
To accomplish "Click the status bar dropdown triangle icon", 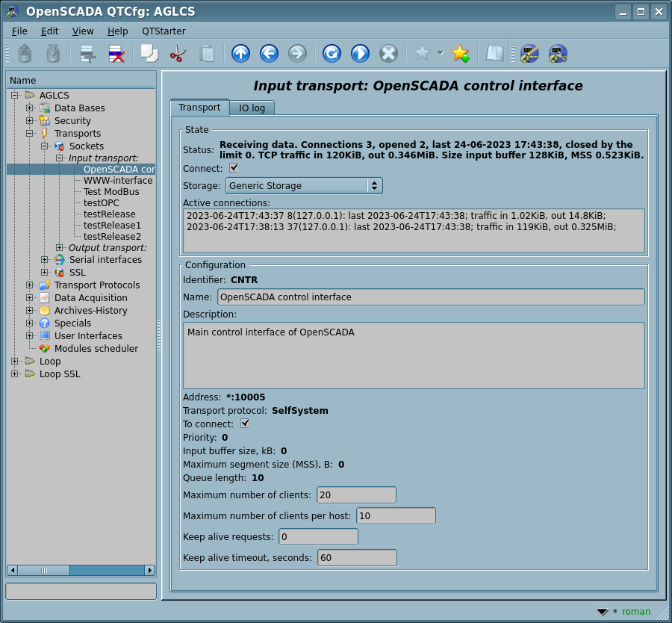I will click(603, 612).
